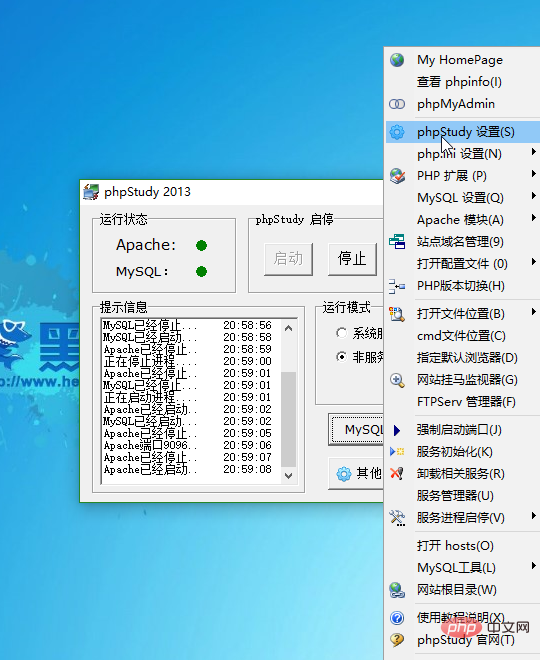Click the gear icon on the 其他 button
540x660 pixels.
click(343, 474)
